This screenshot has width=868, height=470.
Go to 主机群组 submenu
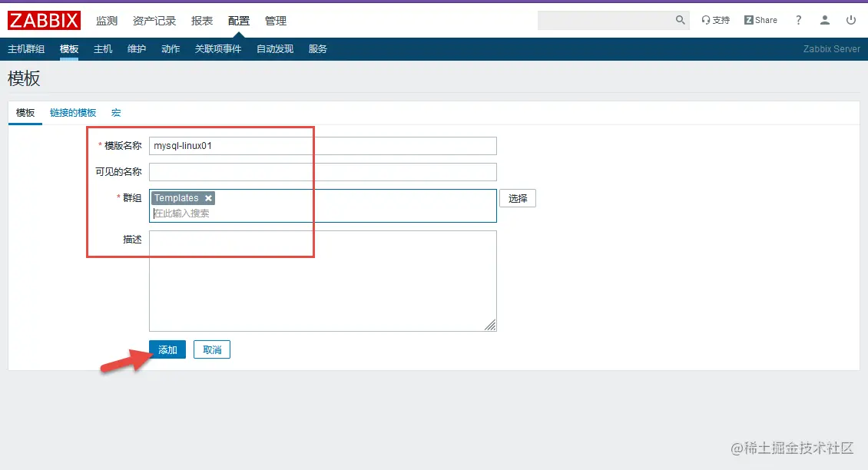pos(26,48)
